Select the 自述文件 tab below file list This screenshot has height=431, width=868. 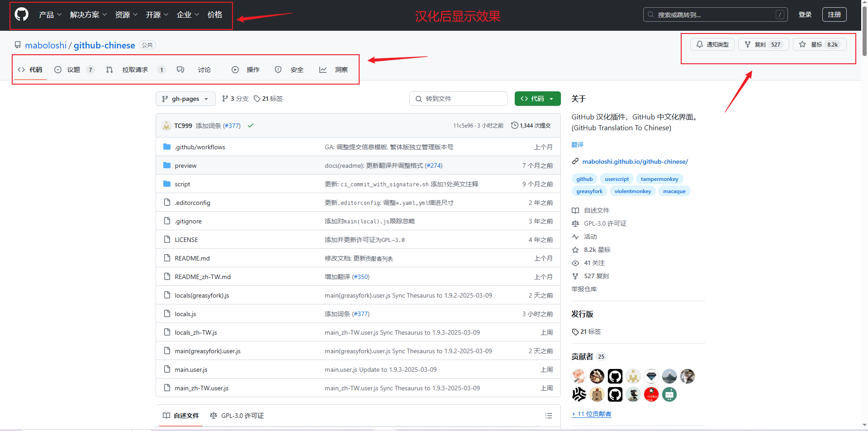(x=181, y=416)
